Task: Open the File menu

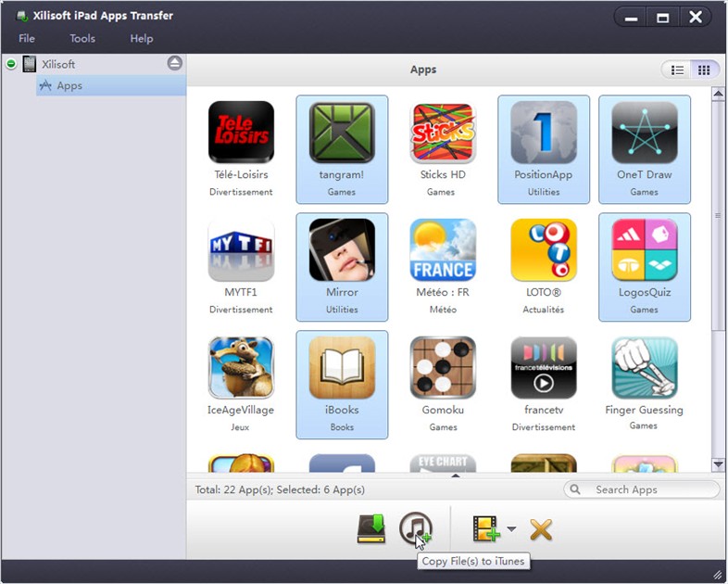Action: click(27, 39)
